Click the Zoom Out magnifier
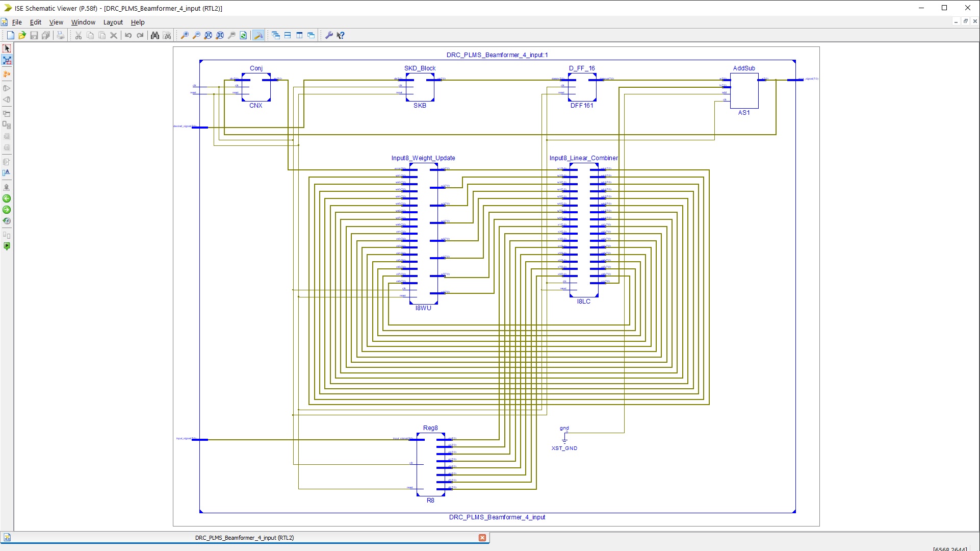Screen dimensions: 980x551 pos(196,35)
